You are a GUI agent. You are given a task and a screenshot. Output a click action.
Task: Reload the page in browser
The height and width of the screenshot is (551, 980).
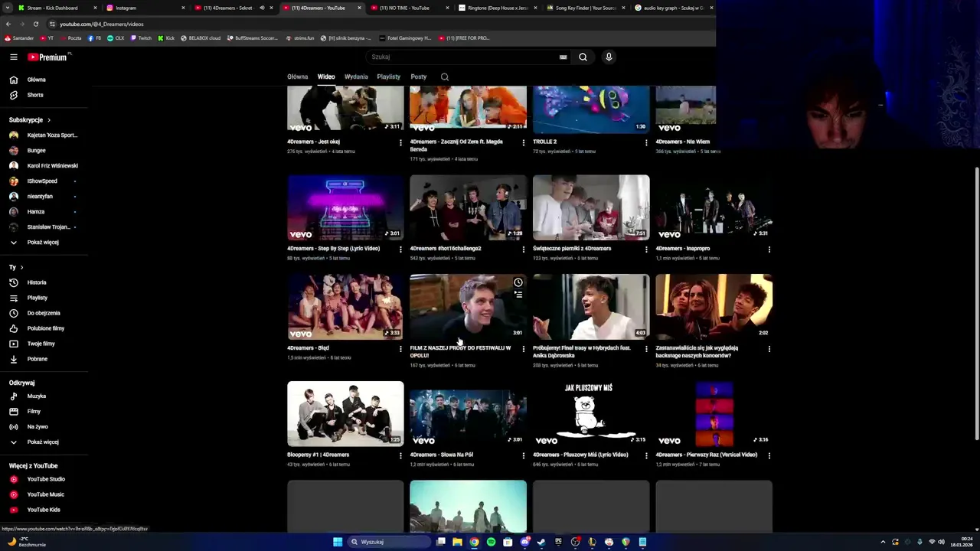click(35, 24)
